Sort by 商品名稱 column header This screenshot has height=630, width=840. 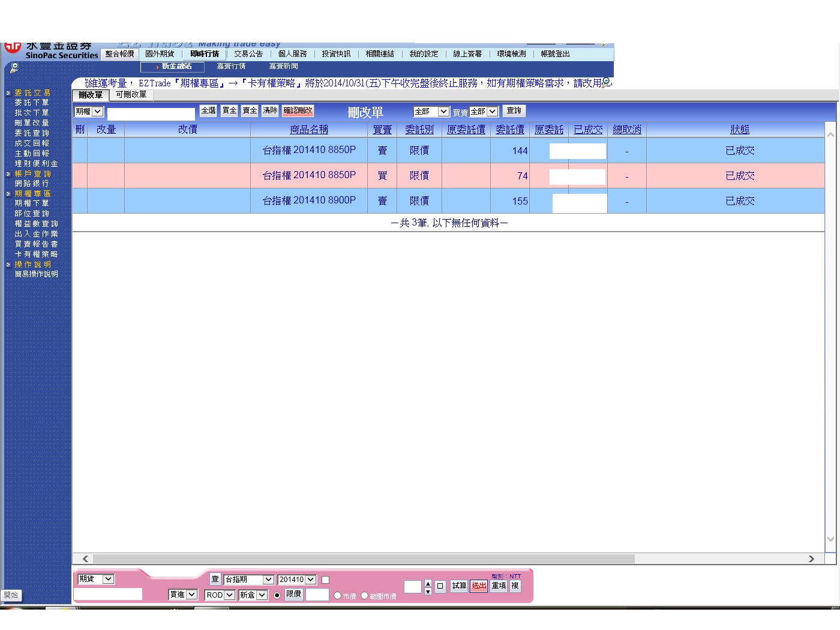pos(309,130)
